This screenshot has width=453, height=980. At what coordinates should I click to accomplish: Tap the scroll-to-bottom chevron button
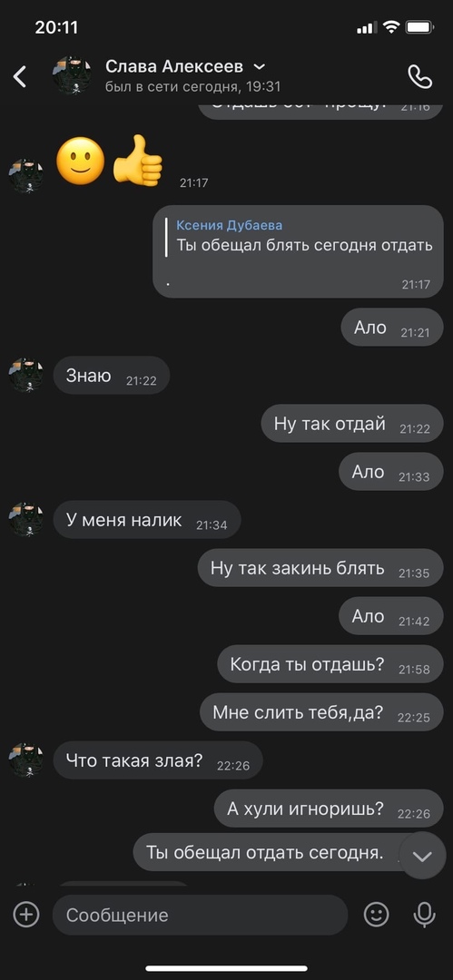[x=422, y=857]
